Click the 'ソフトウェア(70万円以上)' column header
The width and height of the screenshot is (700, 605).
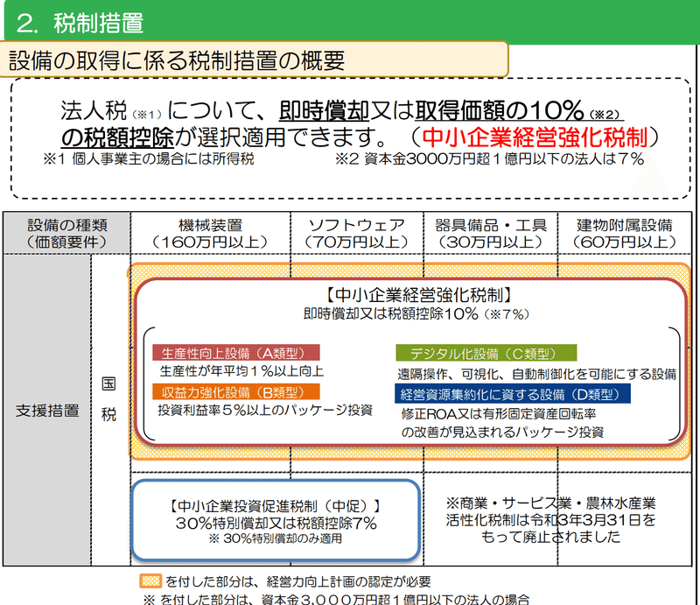coord(357,233)
